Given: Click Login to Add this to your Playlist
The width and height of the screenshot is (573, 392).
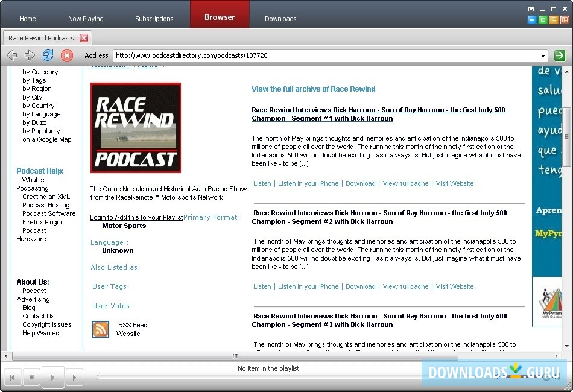Looking at the screenshot, I should (x=136, y=217).
